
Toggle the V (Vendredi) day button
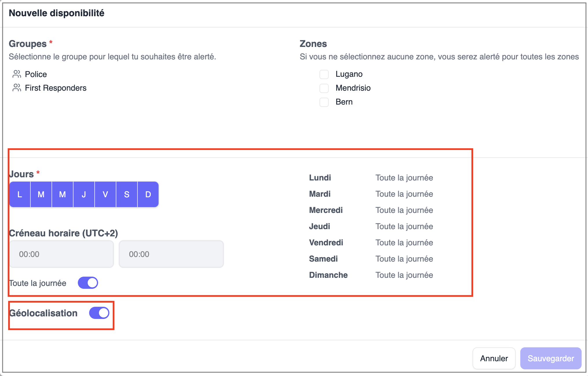tap(105, 194)
